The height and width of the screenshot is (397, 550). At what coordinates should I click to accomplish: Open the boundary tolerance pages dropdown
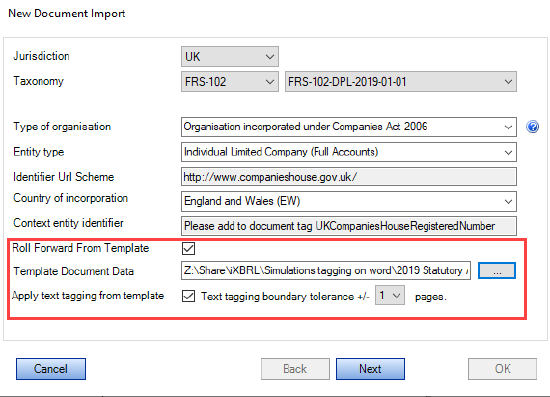pos(390,295)
